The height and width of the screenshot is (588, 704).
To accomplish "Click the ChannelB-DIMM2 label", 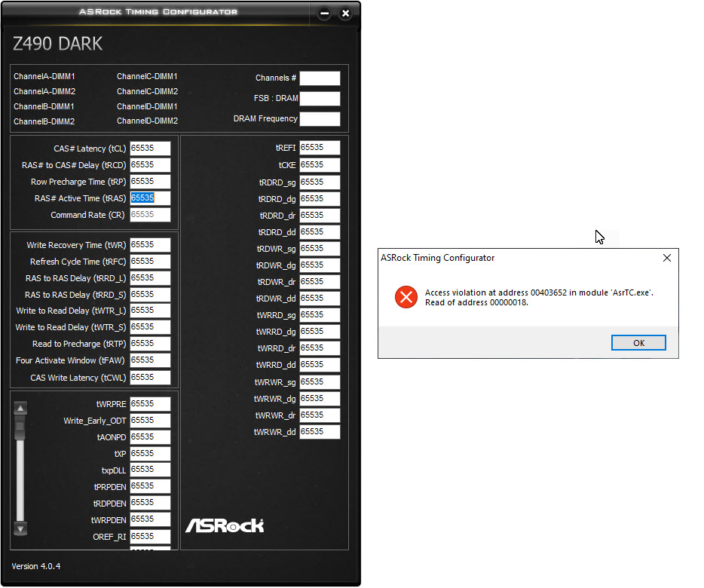I will [44, 121].
